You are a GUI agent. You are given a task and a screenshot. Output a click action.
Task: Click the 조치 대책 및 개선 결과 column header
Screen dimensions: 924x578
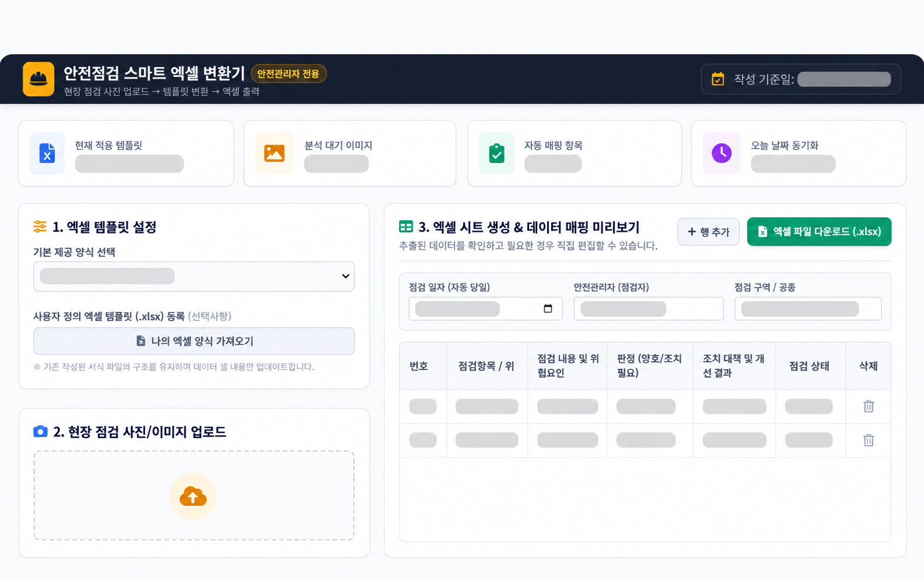[734, 366]
